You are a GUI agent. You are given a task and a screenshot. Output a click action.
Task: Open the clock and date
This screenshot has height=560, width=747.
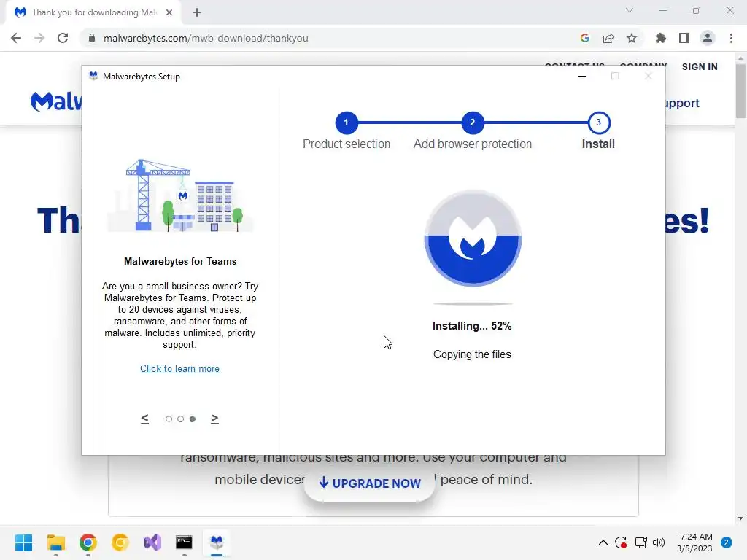[695, 542]
